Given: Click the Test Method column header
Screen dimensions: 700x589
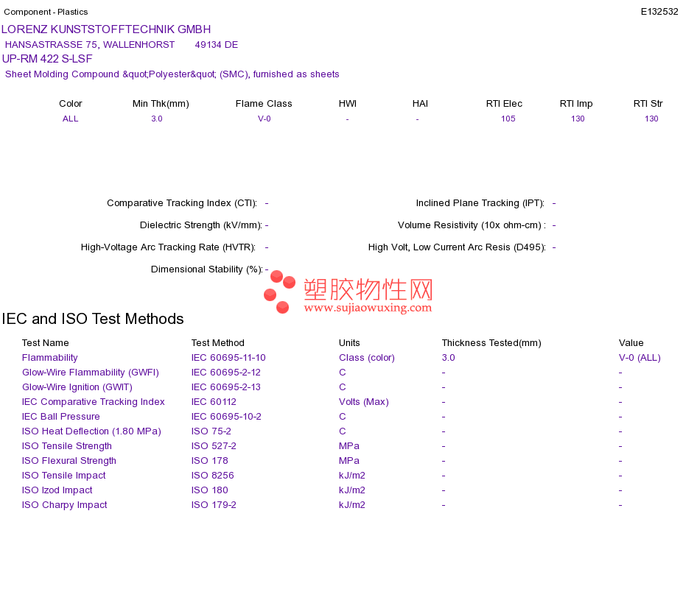Looking at the screenshot, I should [218, 342].
